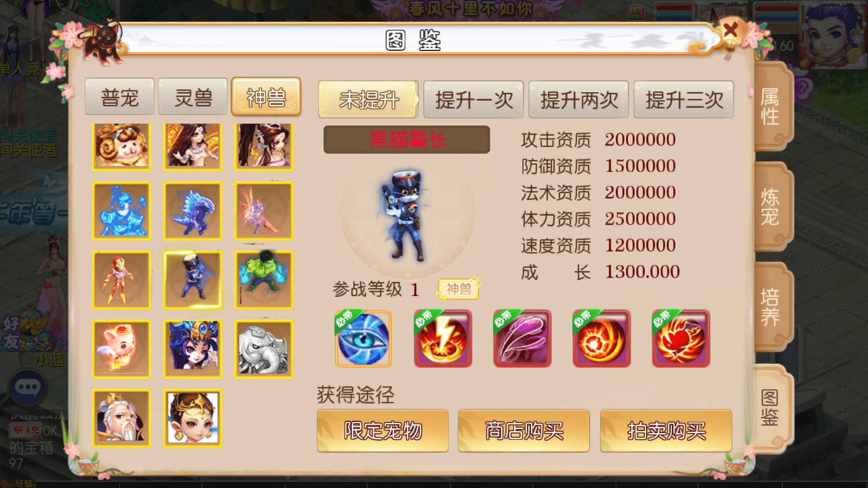Screen dimensions: 868x488
Task: Switch to the 普宠 pet category tab
Action: [120, 97]
